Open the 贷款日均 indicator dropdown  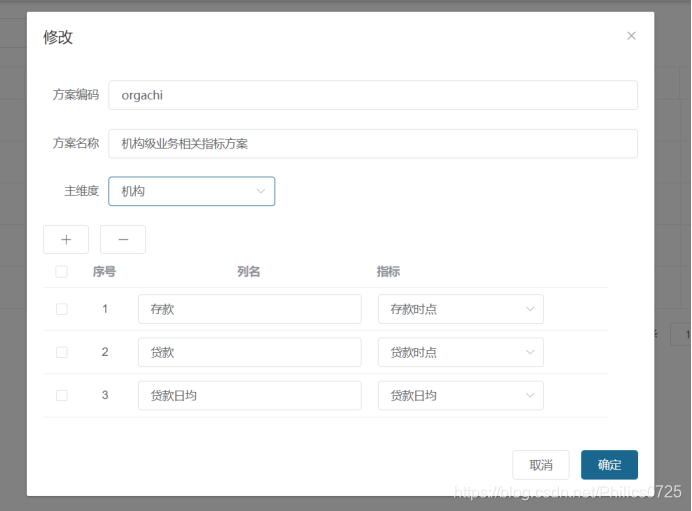pyautogui.click(x=460, y=395)
